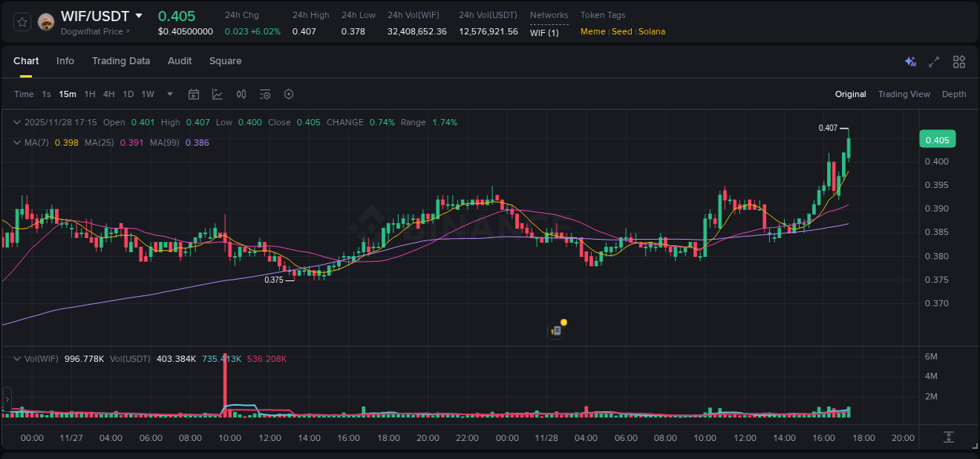
Task: Launch the Binance AI assistant icon
Action: (909, 61)
